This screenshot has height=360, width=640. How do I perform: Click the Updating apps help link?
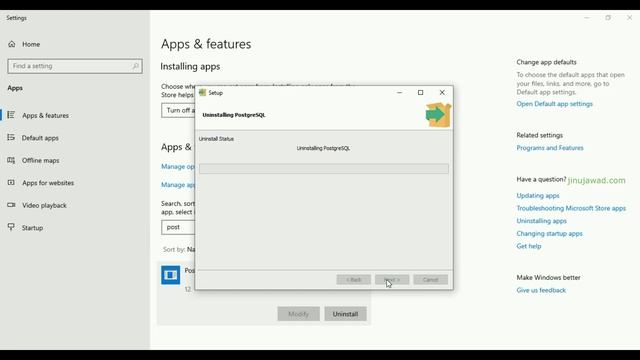[x=538, y=196]
